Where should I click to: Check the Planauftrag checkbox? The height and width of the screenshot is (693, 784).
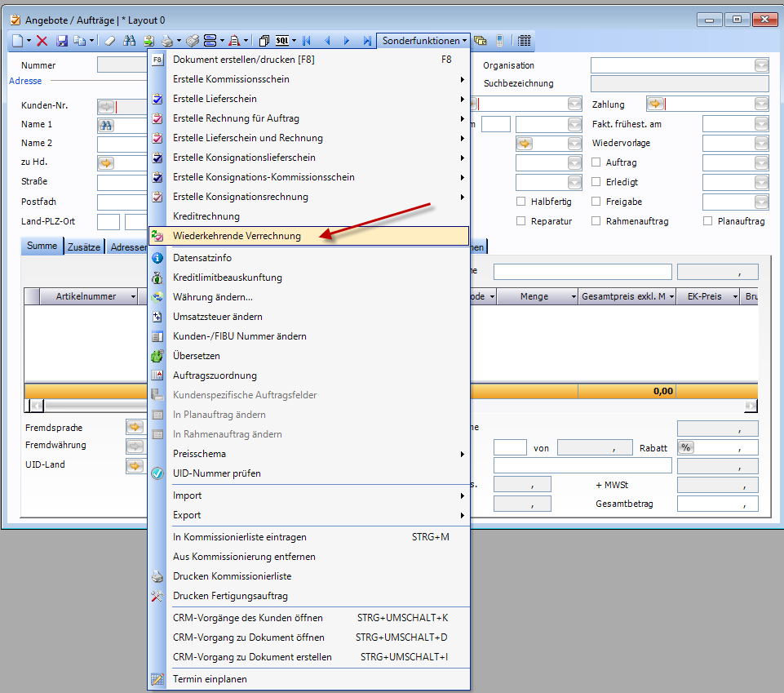707,221
